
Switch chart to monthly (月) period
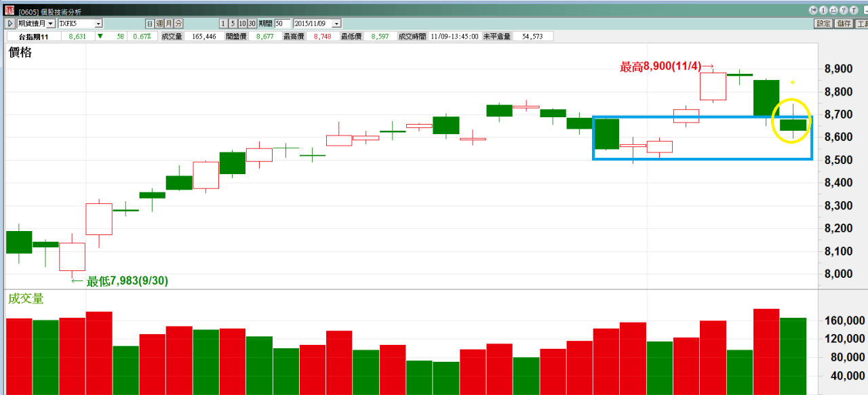[169, 24]
